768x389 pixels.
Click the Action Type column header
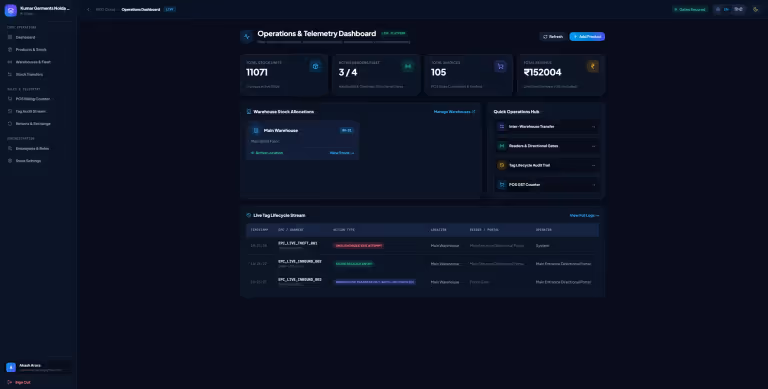click(344, 230)
